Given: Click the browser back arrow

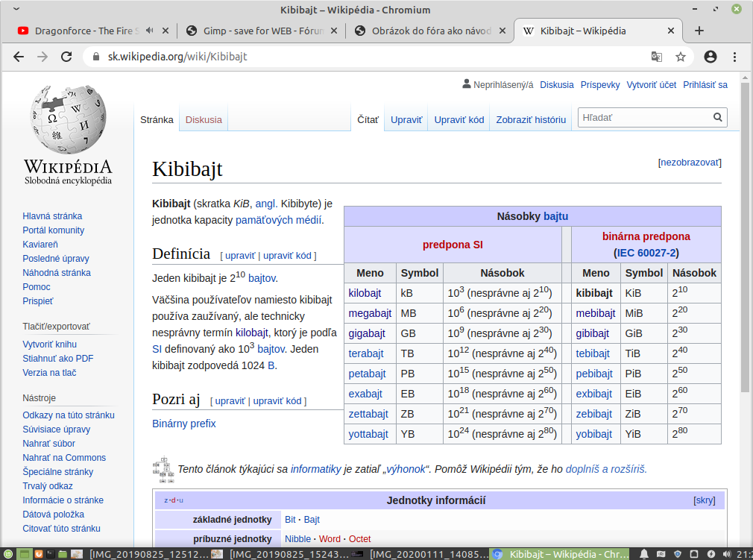Looking at the screenshot, I should click(19, 57).
